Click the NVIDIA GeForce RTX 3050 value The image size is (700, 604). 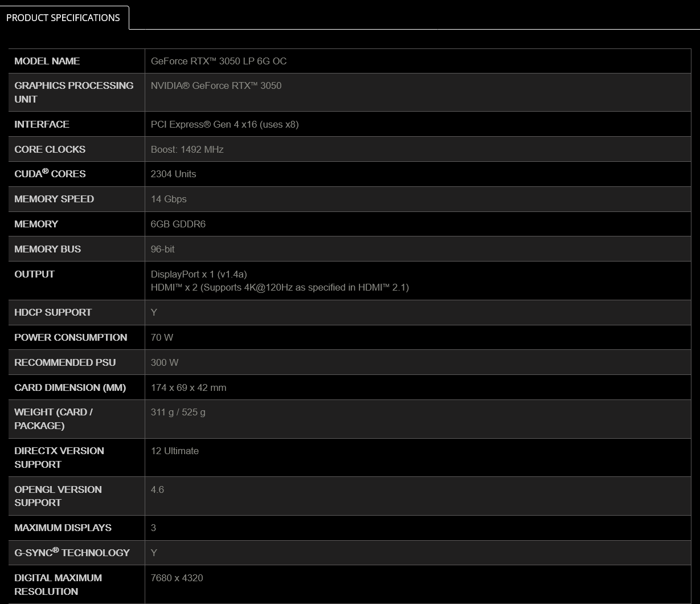point(216,85)
